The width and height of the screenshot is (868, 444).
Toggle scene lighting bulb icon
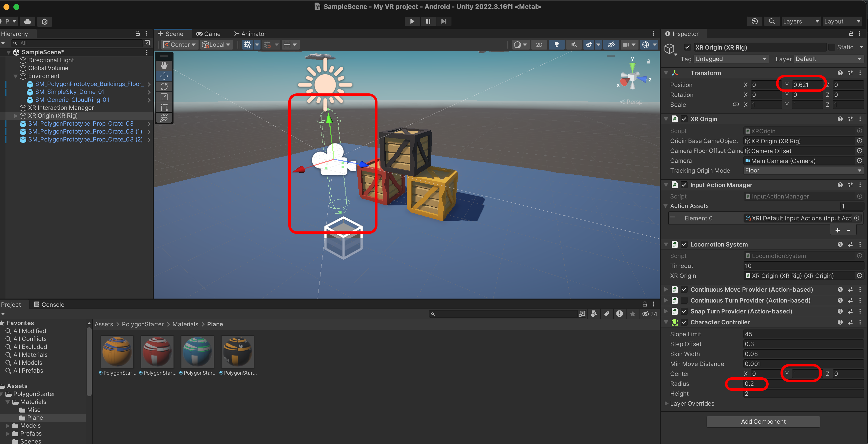pyautogui.click(x=557, y=44)
